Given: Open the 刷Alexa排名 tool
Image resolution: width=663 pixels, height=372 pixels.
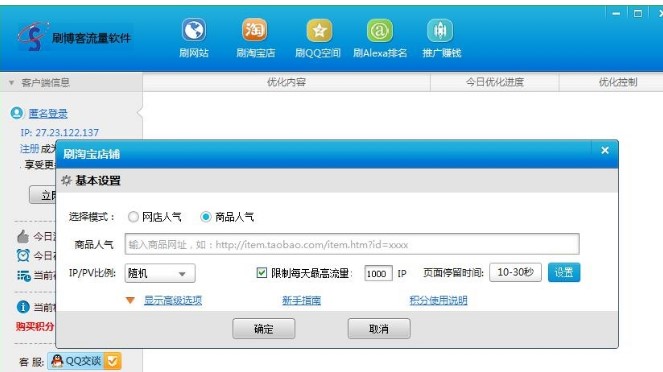Looking at the screenshot, I should (x=380, y=38).
